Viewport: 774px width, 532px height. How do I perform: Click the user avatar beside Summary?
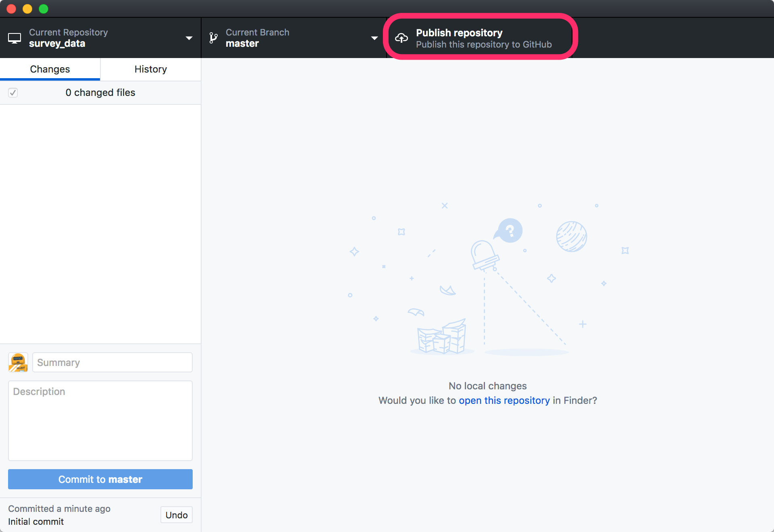tap(18, 362)
